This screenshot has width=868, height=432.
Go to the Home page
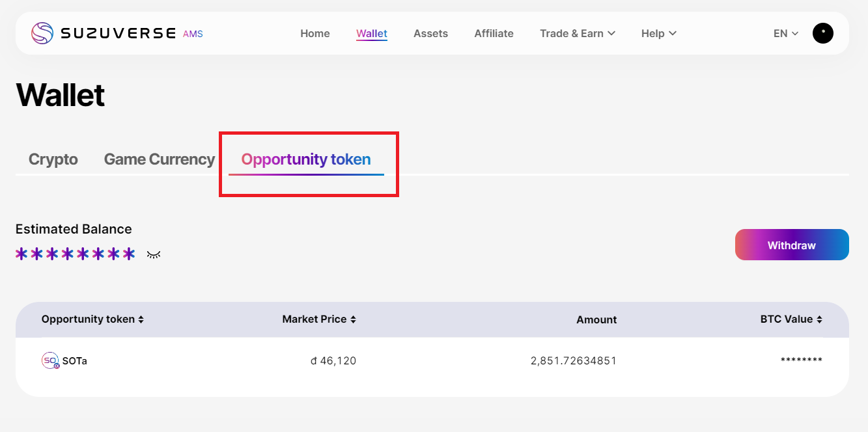tap(315, 33)
